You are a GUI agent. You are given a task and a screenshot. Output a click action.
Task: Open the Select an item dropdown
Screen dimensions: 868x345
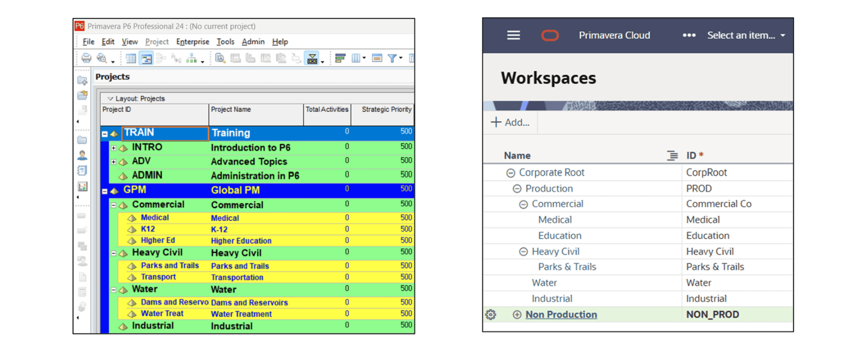[746, 35]
